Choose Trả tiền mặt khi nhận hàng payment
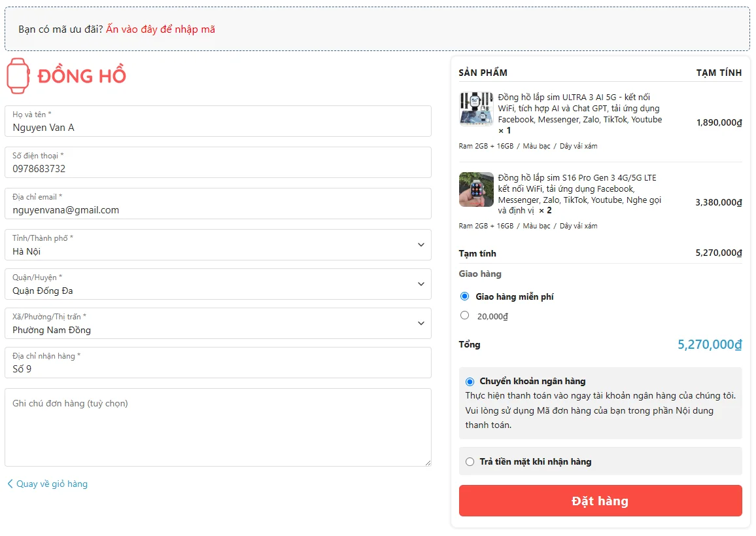 point(470,461)
